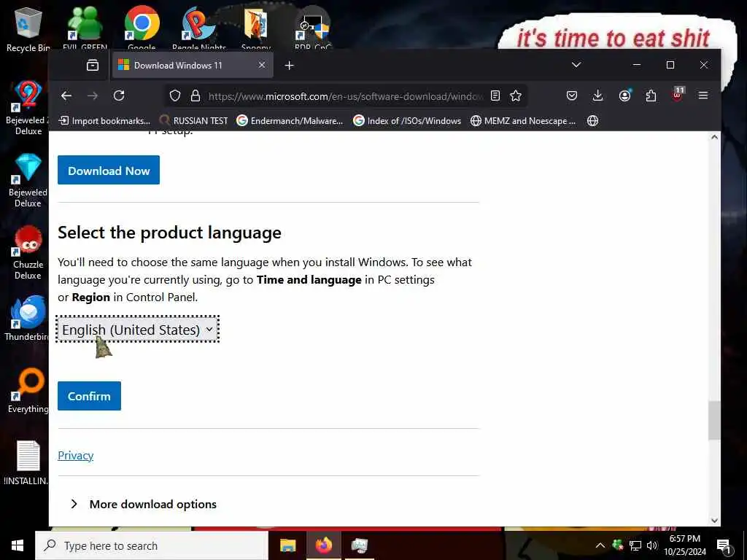
Task: Open the third taskbar app icon
Action: point(359,545)
